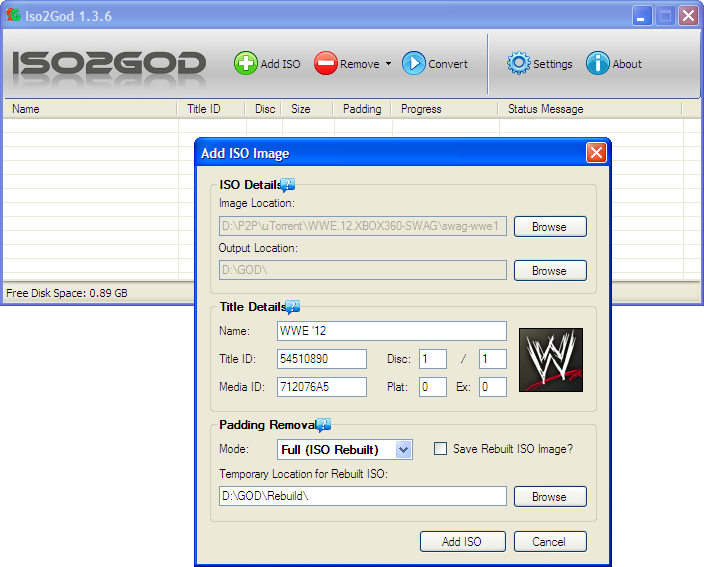Click the blue Convert arrow icon
Image resolution: width=704 pixels, height=567 pixels.
[x=414, y=64]
